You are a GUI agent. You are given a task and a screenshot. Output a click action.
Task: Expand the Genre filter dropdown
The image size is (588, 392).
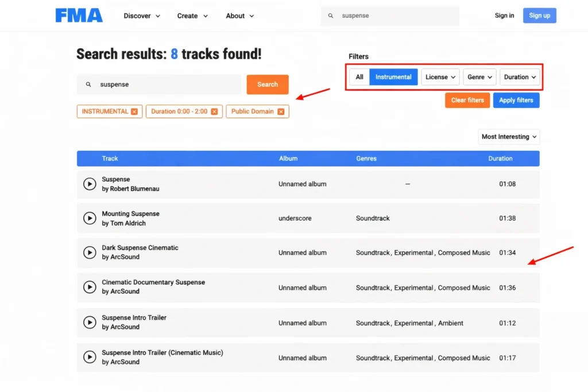click(x=479, y=77)
